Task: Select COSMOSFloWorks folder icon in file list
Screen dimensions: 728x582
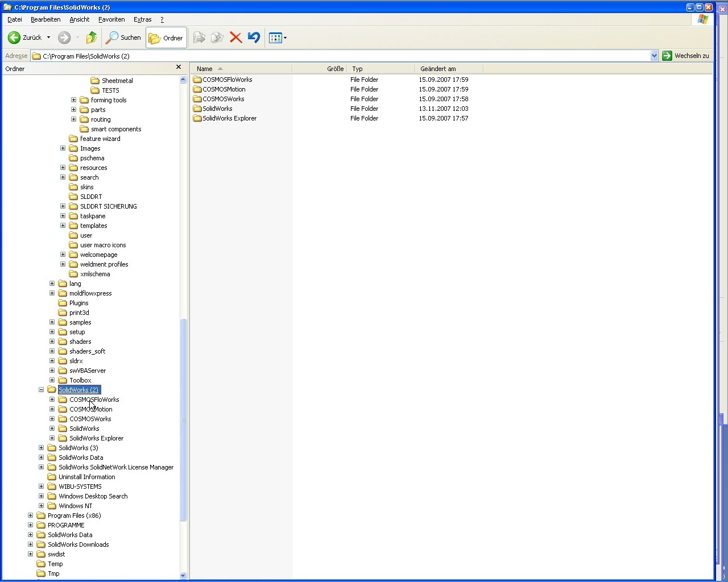Action: pyautogui.click(x=197, y=80)
